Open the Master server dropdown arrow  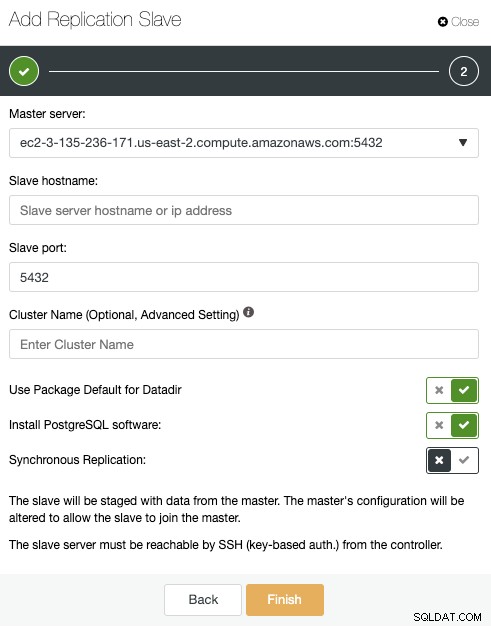click(x=463, y=143)
